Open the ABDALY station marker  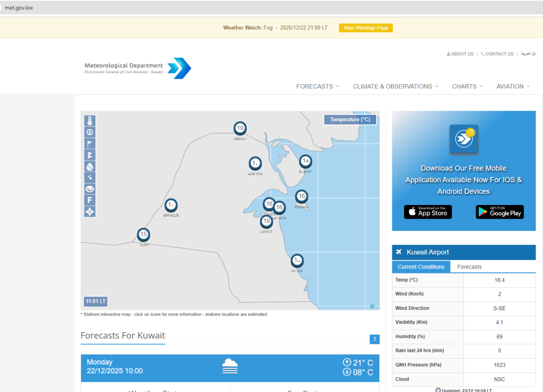click(x=240, y=128)
